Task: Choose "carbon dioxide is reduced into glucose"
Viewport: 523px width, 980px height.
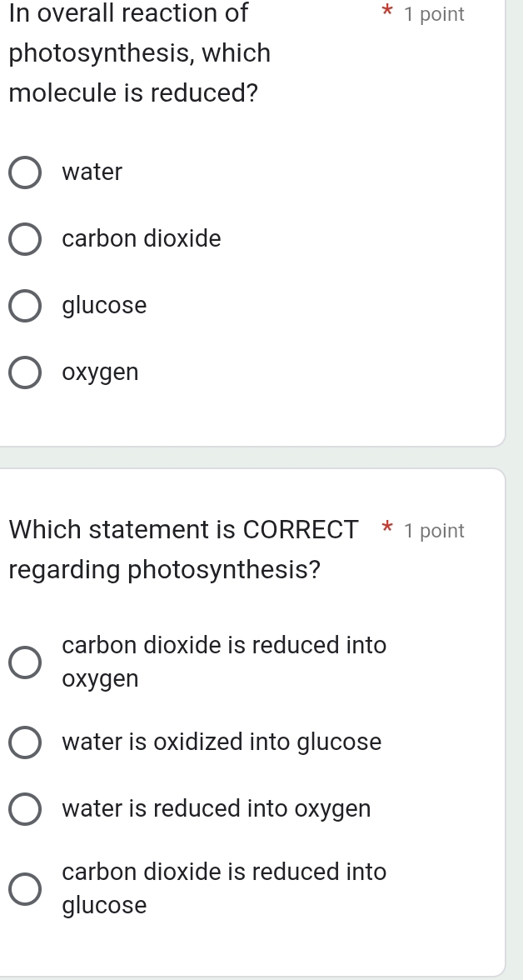Action: click(x=25, y=888)
